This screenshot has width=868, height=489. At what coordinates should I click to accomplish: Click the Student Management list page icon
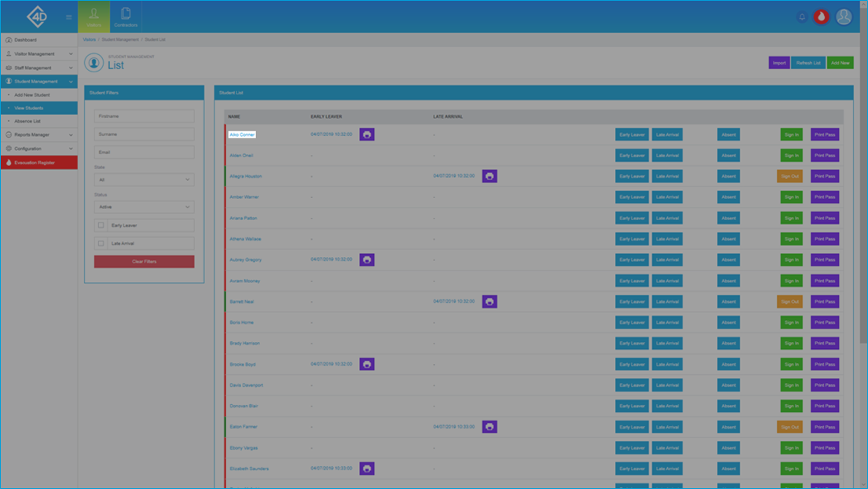pyautogui.click(x=93, y=63)
